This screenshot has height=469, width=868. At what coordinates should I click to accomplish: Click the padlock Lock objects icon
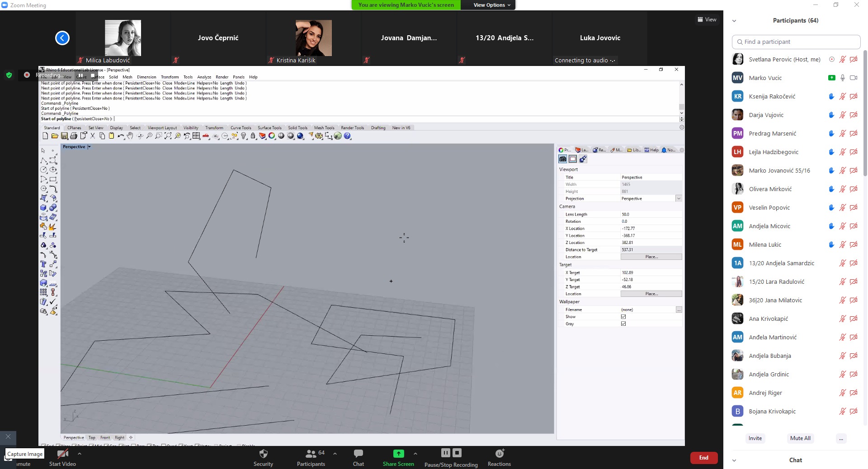click(x=253, y=136)
